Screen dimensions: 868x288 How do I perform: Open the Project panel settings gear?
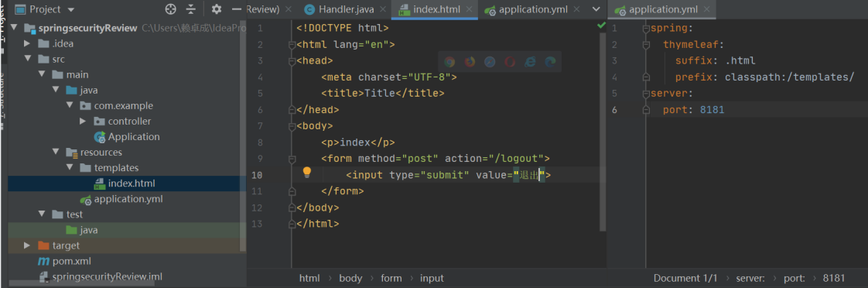[217, 9]
